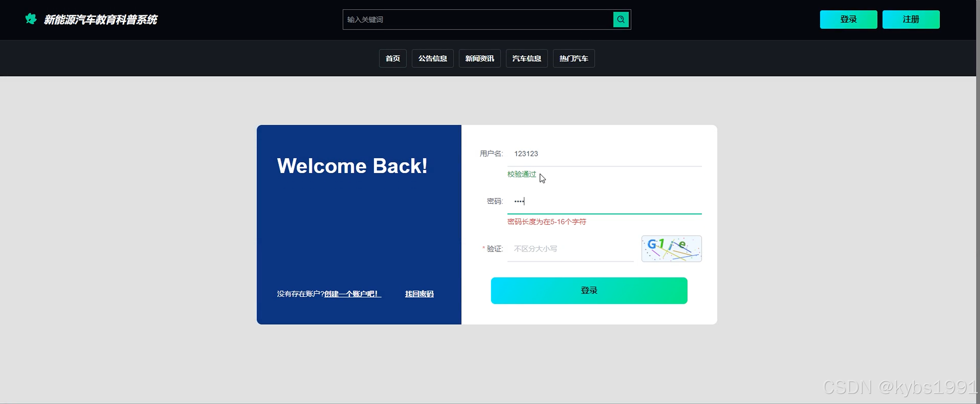Screen dimensions: 980x404
Task: Click the green search magnifier icon
Action: 621,19
